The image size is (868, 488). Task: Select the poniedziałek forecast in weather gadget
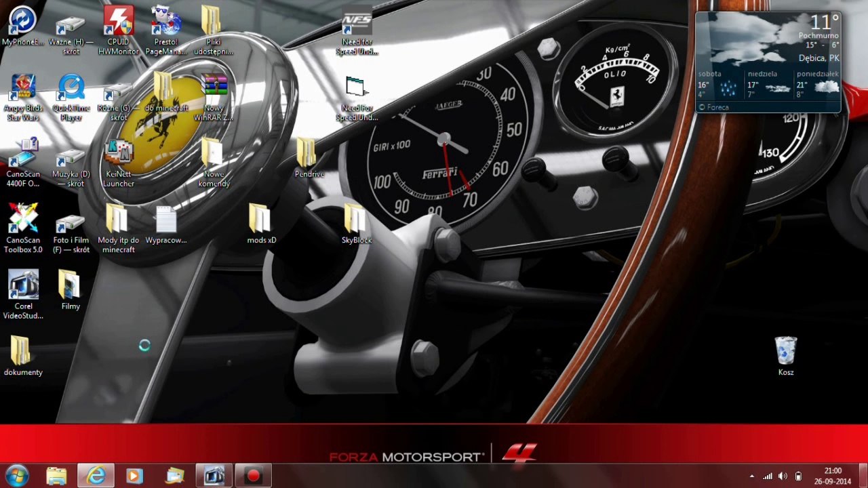tap(817, 85)
